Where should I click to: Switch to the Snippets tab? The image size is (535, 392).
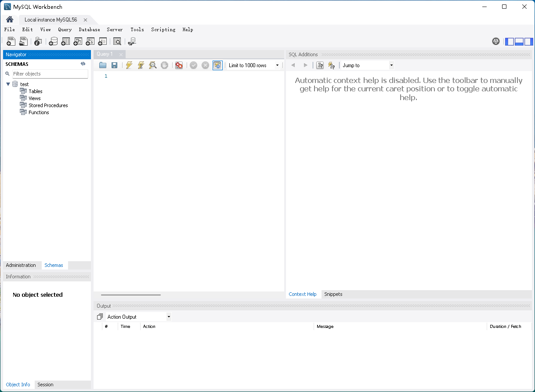[x=333, y=294]
